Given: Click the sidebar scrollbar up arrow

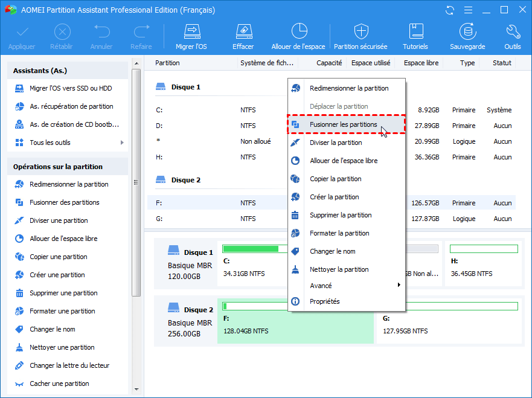Looking at the screenshot, I should pos(136,63).
